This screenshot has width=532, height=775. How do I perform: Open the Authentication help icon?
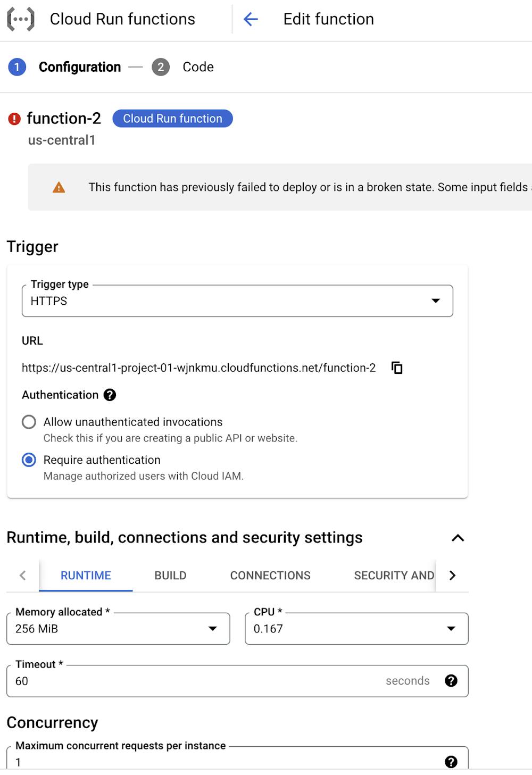pyautogui.click(x=110, y=395)
